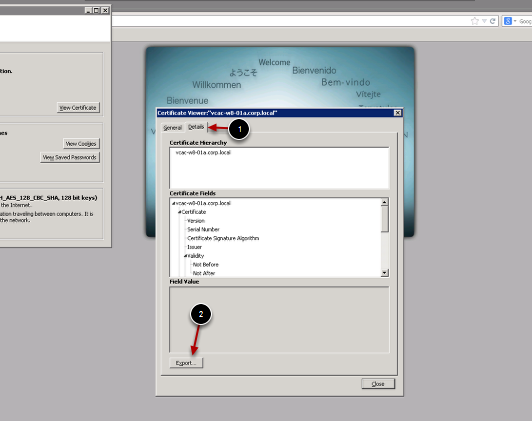The width and height of the screenshot is (532, 421).
Task: Select the Serial Number field
Action: click(203, 229)
